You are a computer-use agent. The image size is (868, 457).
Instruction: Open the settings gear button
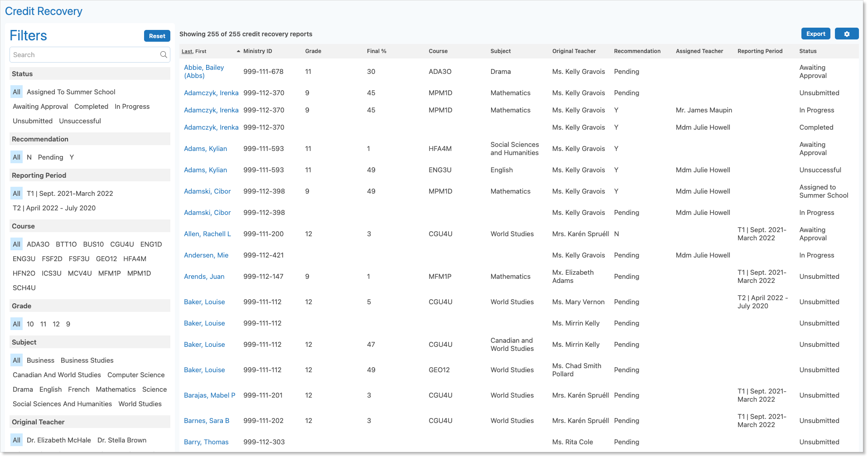847,34
